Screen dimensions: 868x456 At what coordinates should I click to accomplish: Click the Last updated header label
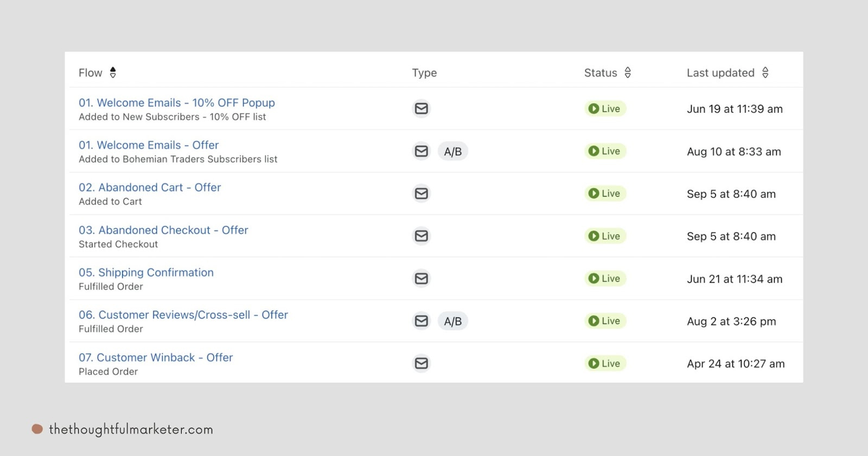pos(720,73)
